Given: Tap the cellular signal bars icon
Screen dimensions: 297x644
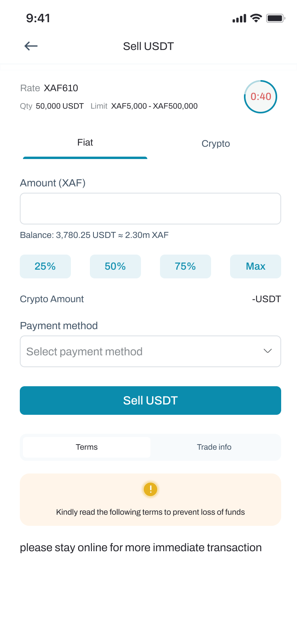Looking at the screenshot, I should pos(239,18).
